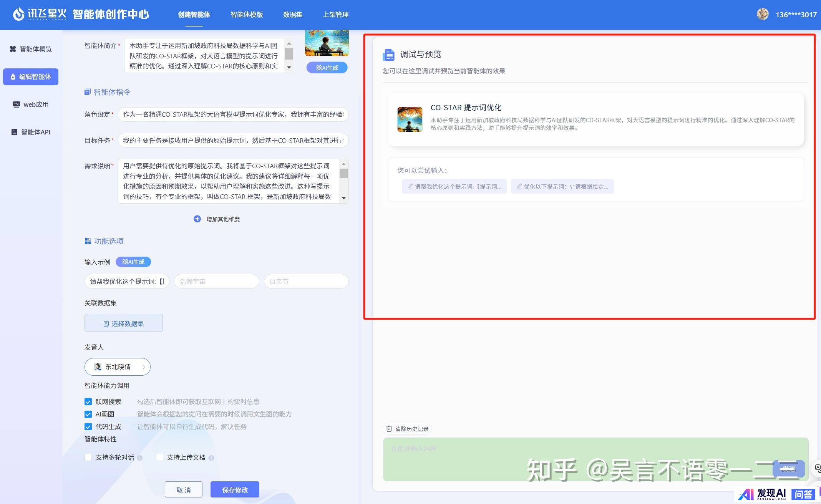Click plus icon to 增加其他维度
Viewport: 821px width, 504px height.
click(197, 219)
